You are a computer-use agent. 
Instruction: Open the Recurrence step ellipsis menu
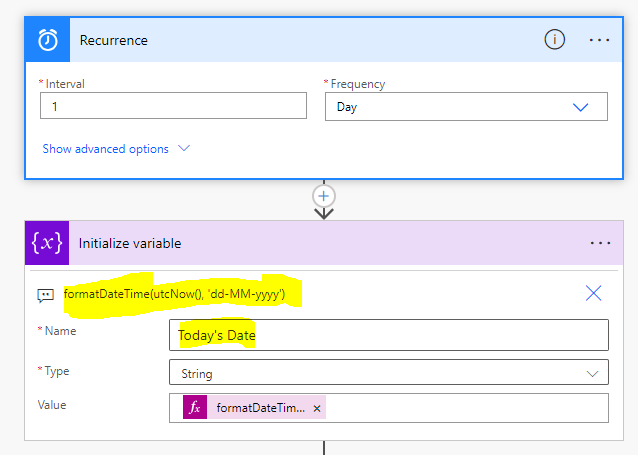tap(599, 40)
